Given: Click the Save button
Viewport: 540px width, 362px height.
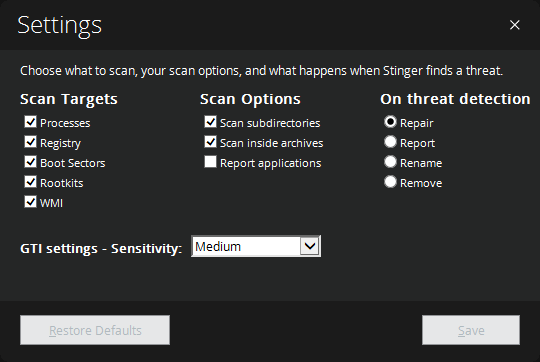Looking at the screenshot, I should click(x=471, y=330).
